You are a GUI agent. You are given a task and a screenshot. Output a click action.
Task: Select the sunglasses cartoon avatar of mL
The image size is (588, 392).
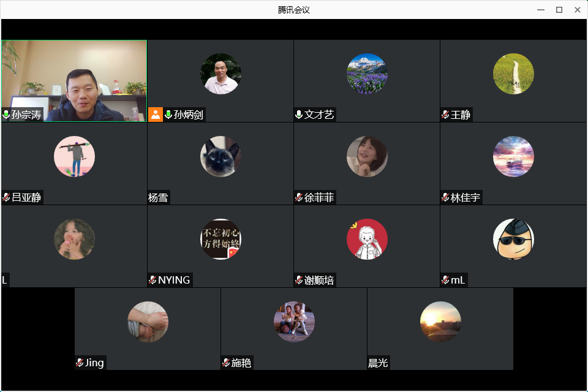coord(513,239)
